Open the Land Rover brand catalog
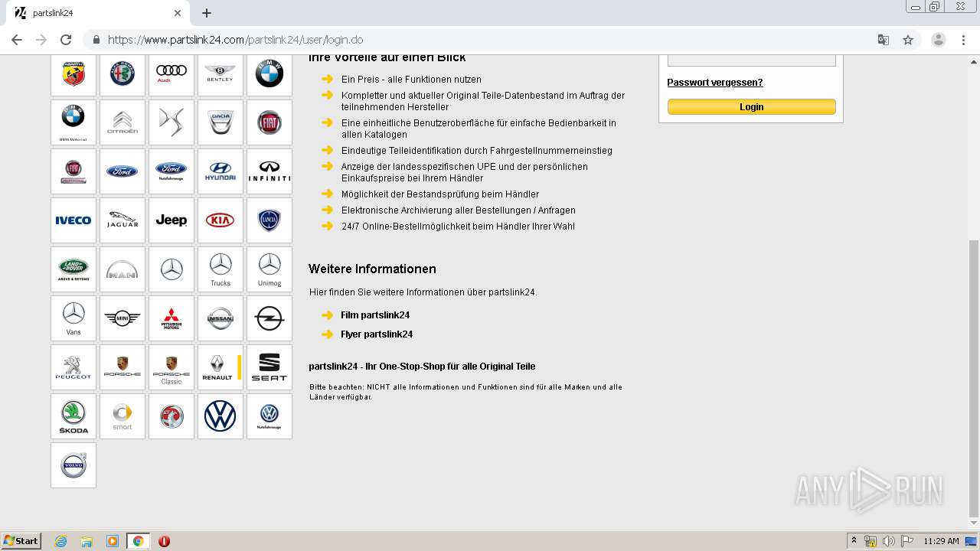Viewport: 980px width, 551px height. click(x=73, y=269)
